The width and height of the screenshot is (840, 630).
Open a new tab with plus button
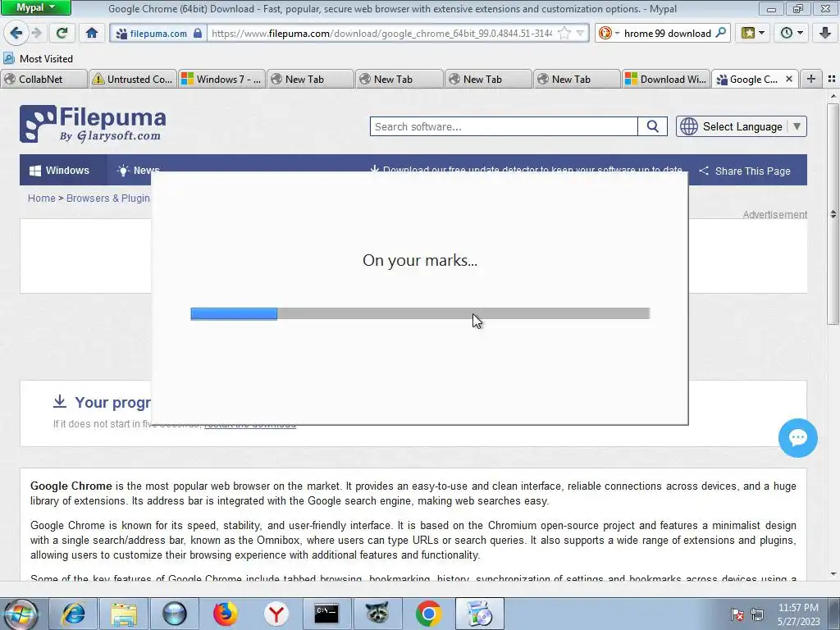coord(811,79)
